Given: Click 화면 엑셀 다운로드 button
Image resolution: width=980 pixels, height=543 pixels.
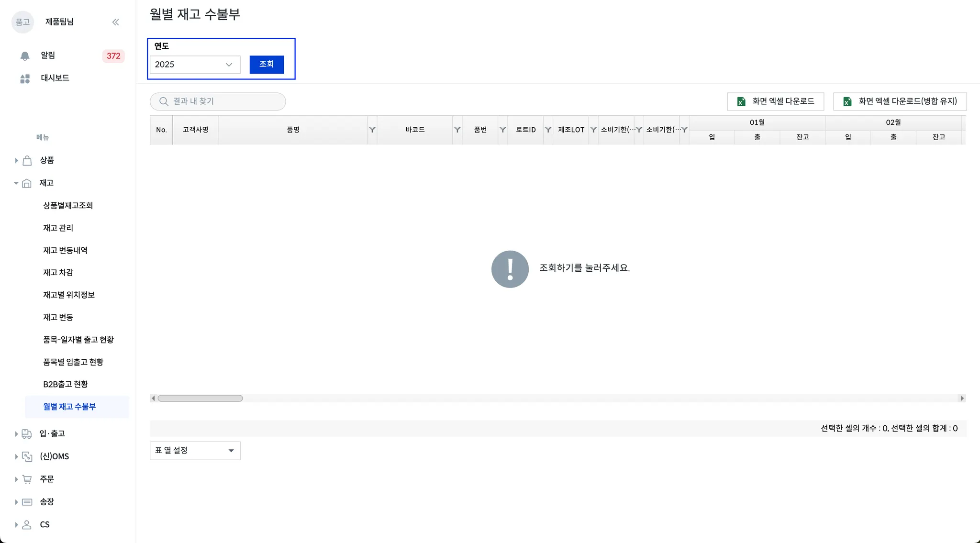Looking at the screenshot, I should click(x=775, y=101).
